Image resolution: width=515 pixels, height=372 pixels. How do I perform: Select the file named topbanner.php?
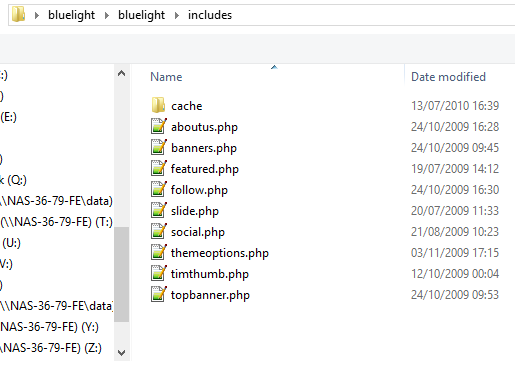(x=210, y=295)
